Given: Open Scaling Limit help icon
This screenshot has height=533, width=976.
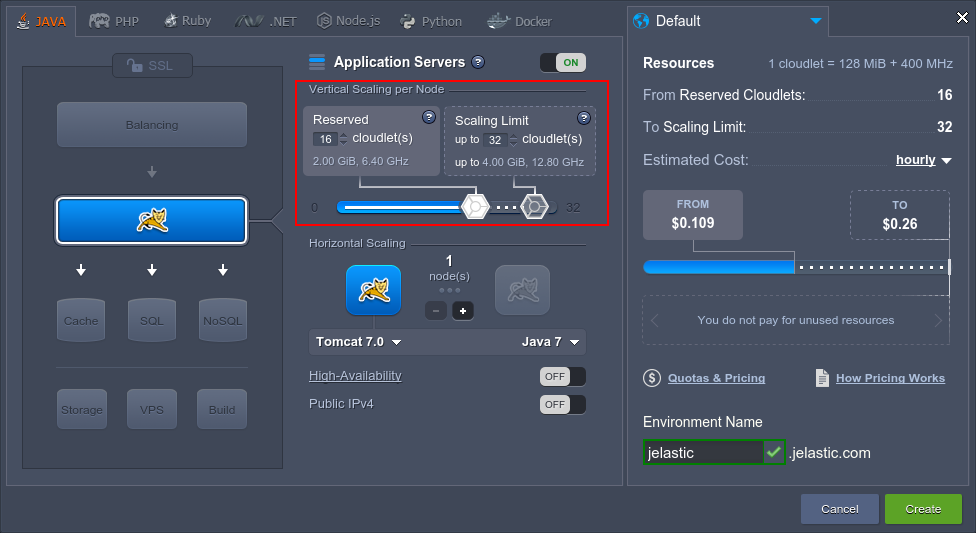Looking at the screenshot, I should click(583, 118).
